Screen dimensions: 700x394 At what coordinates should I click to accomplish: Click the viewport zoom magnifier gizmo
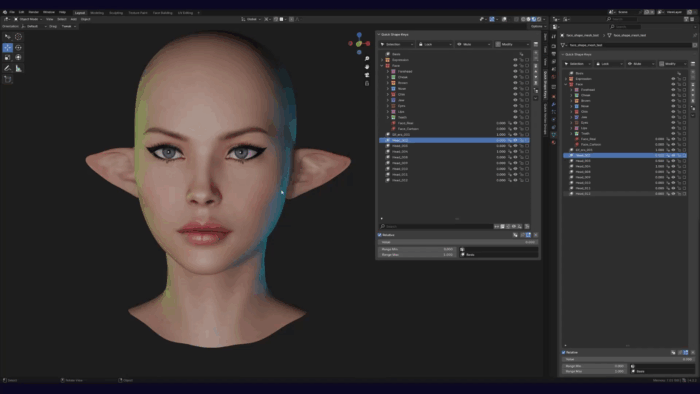(x=367, y=58)
